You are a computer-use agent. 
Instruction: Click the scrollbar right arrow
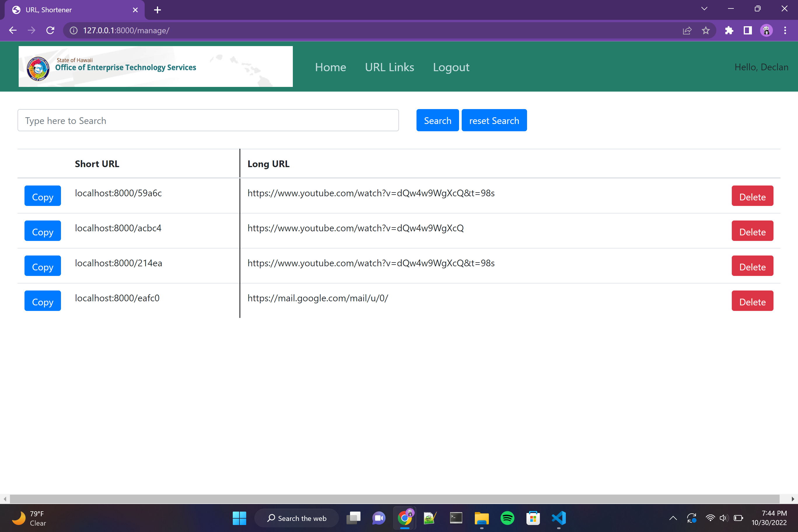coord(793,499)
